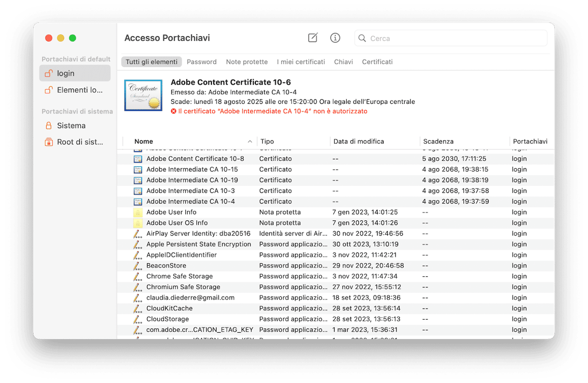Click the date 29 nov 2022, 20:46:58

[368, 266]
